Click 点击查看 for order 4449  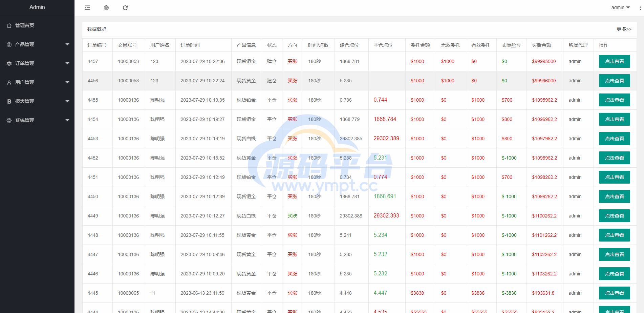pos(614,216)
